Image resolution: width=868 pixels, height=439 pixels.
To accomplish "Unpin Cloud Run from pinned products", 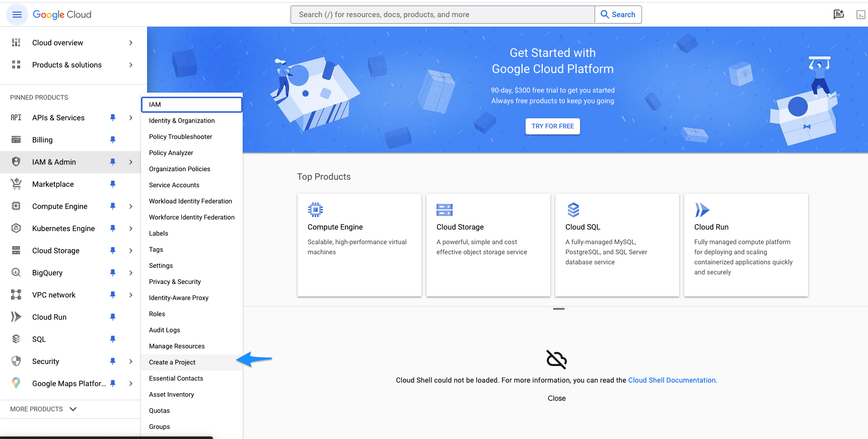I will (x=113, y=317).
